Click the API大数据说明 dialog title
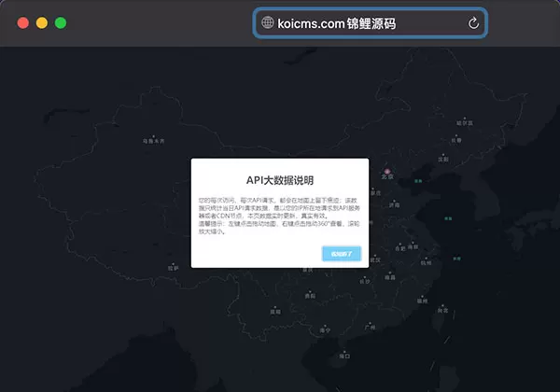This screenshot has height=392, width=560. (x=280, y=180)
